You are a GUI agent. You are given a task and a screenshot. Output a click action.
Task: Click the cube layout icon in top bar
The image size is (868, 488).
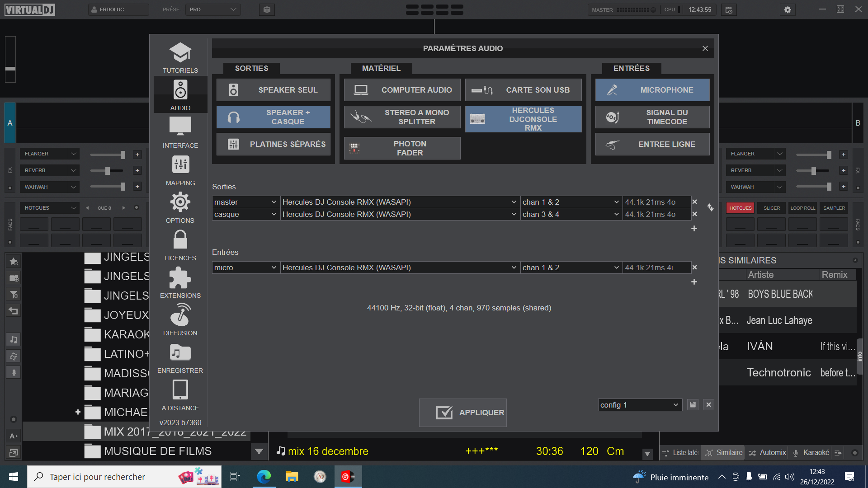[x=267, y=9]
